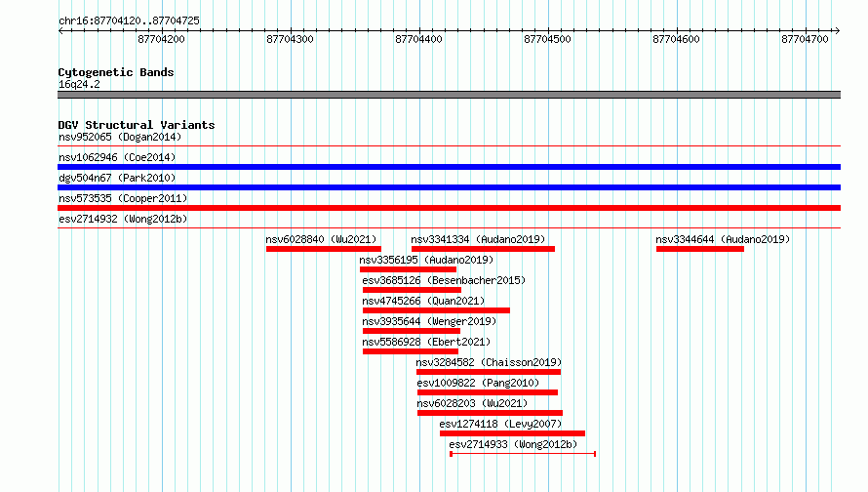Select the blue bar under dgv504n67
Screen dimensions: 868x492
[449, 187]
